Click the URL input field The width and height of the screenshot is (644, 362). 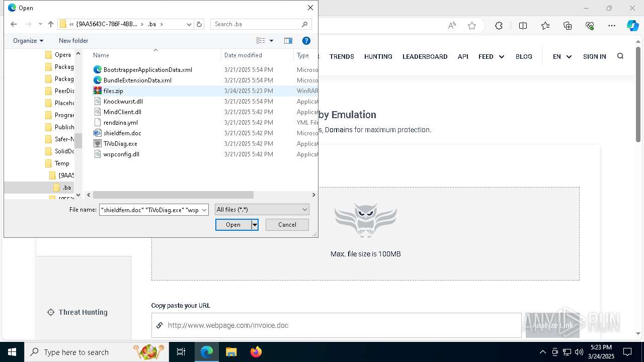coord(336,325)
